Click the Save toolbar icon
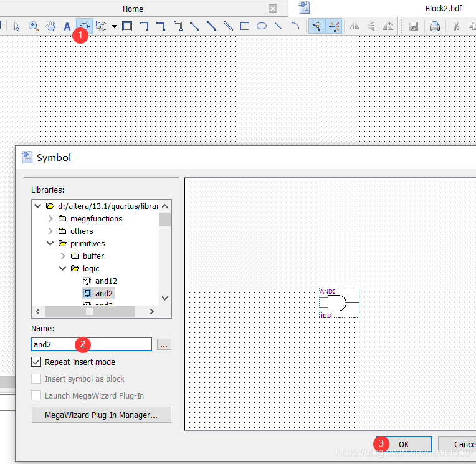The height and width of the screenshot is (464, 476). [x=414, y=26]
